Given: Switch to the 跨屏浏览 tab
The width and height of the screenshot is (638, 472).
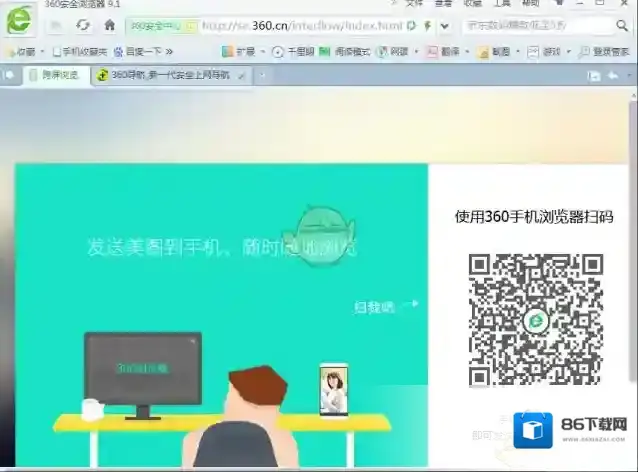Looking at the screenshot, I should click(56, 75).
